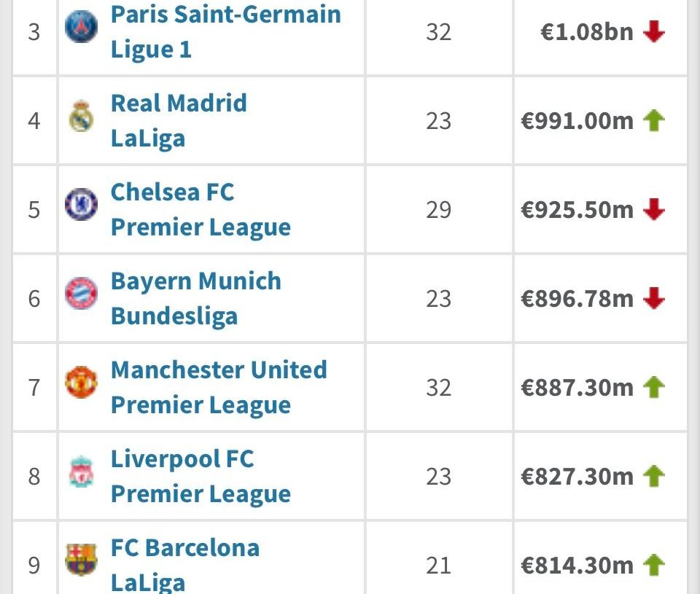The image size is (700, 594).
Task: Click the Manchester United club crest
Action: 80,383
